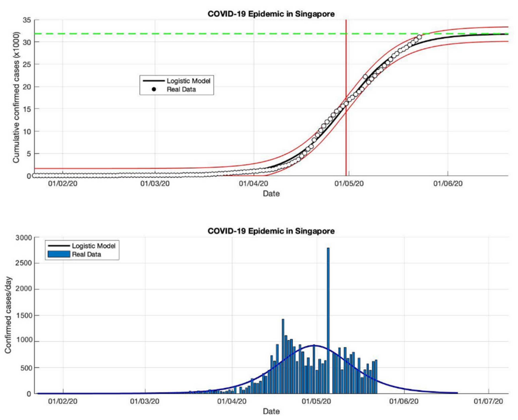
Task: Click the Real Data text in bottom legend
Action: coord(86,254)
